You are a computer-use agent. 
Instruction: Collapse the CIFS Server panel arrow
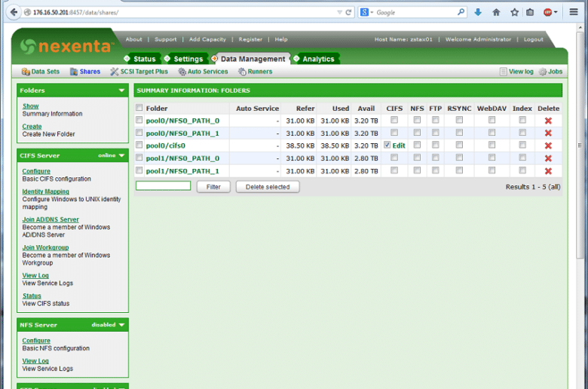point(121,155)
